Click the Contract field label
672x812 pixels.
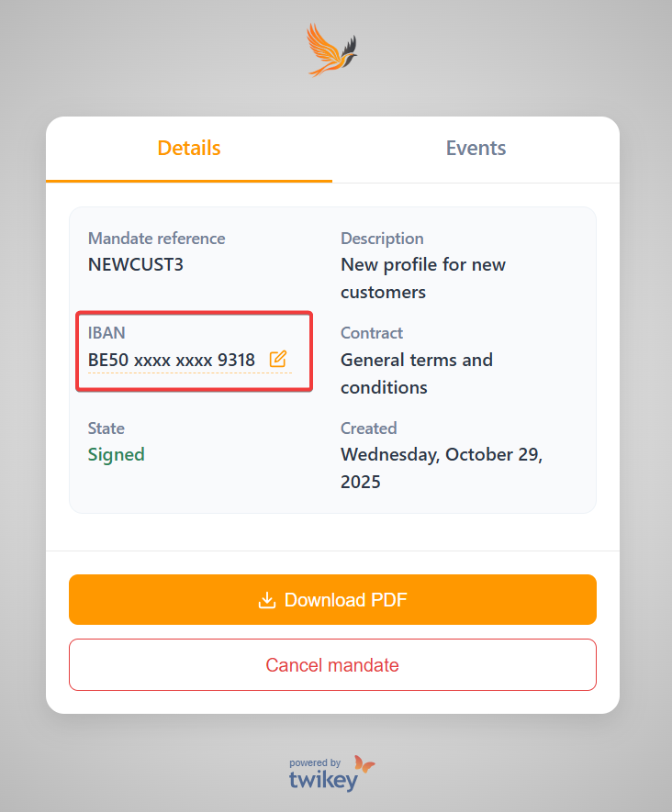372,333
